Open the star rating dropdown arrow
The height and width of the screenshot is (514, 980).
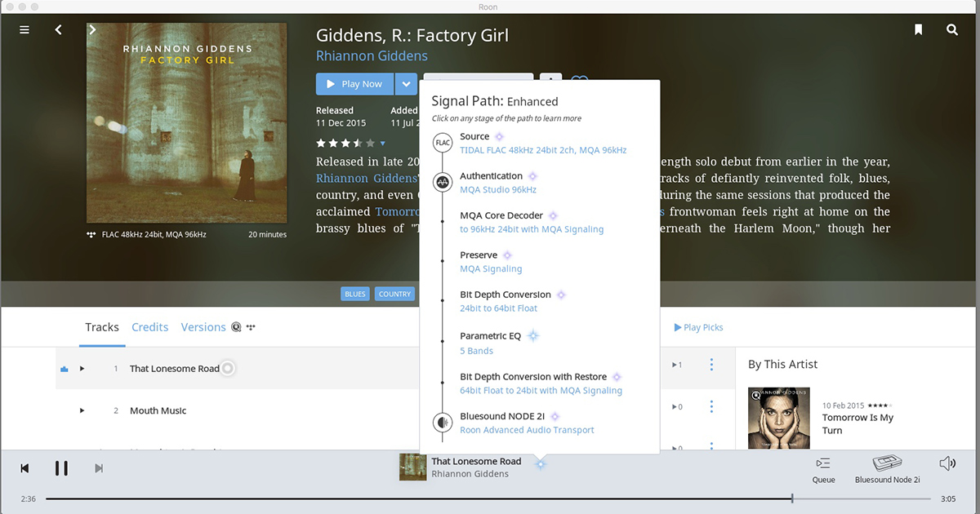click(382, 143)
